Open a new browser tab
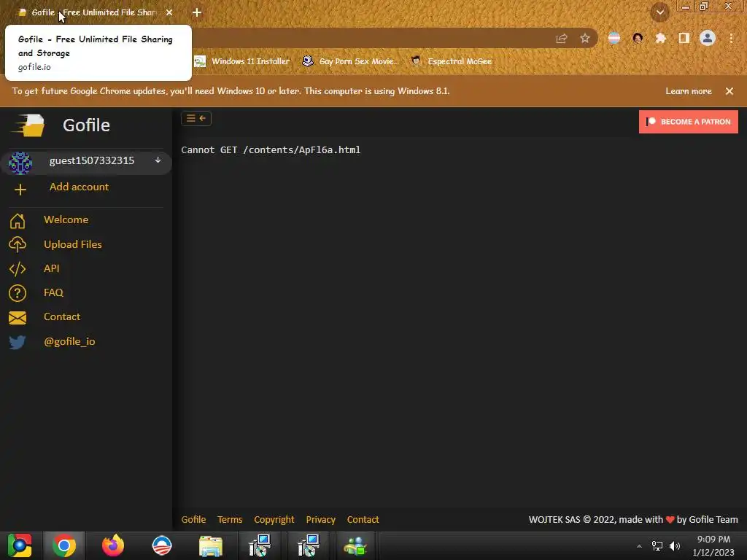Screen dimensions: 747x560 click(197, 12)
